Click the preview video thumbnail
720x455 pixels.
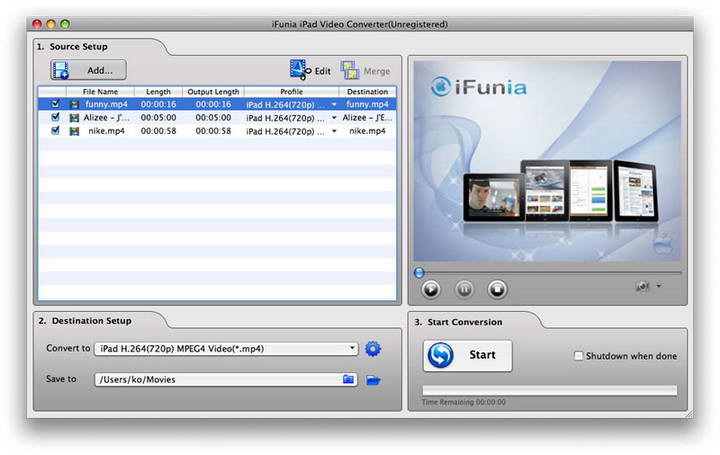547,161
